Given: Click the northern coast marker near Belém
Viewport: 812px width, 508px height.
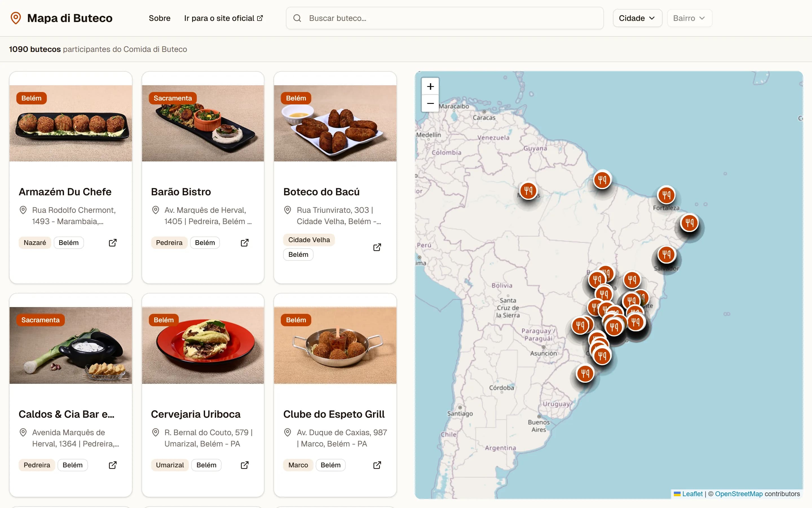Looking at the screenshot, I should coord(602,180).
